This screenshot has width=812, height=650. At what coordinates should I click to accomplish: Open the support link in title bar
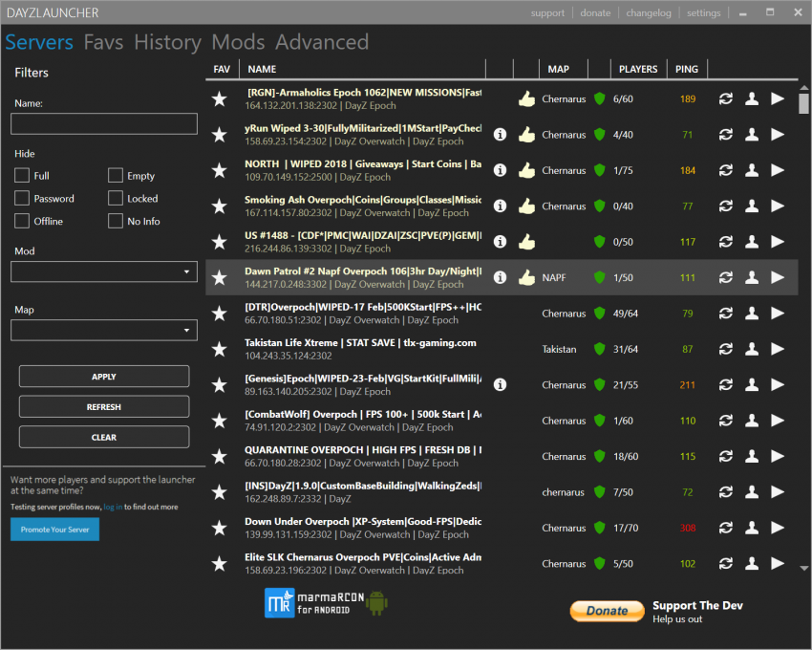547,13
